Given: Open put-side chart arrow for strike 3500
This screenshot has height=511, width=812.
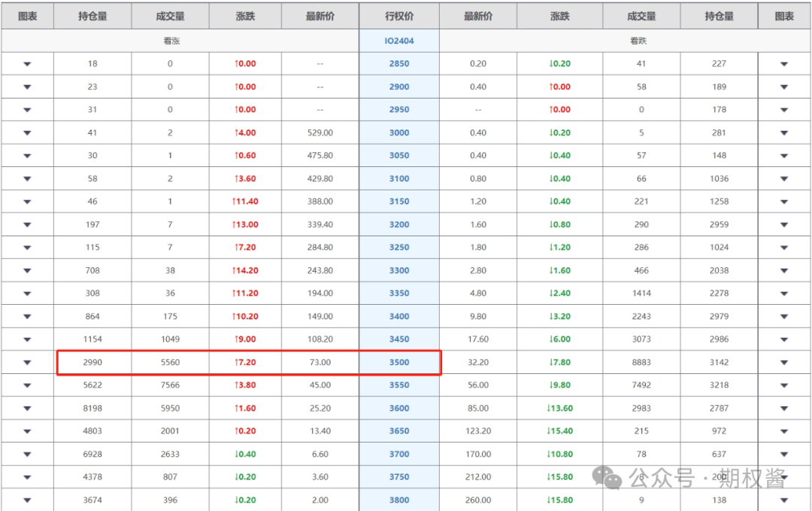Looking at the screenshot, I should click(x=784, y=363).
